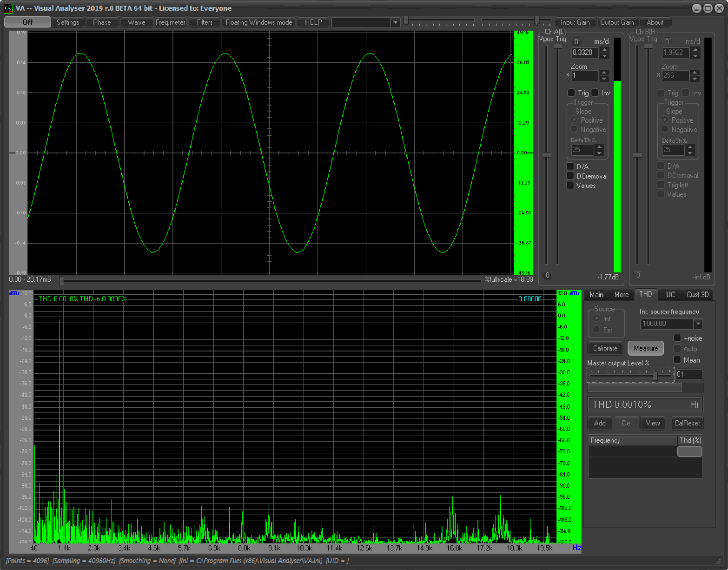Click the Frequency column header
728x570 pixels.
pyautogui.click(x=632, y=440)
